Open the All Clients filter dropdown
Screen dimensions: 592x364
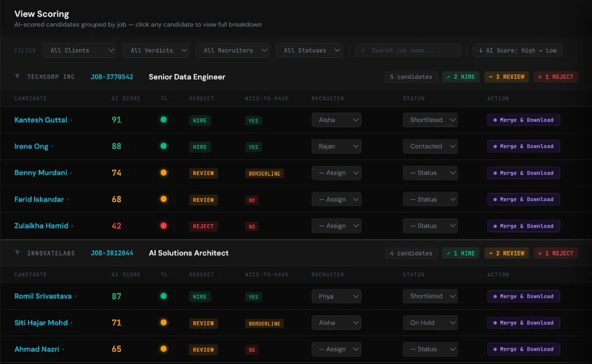(x=79, y=50)
